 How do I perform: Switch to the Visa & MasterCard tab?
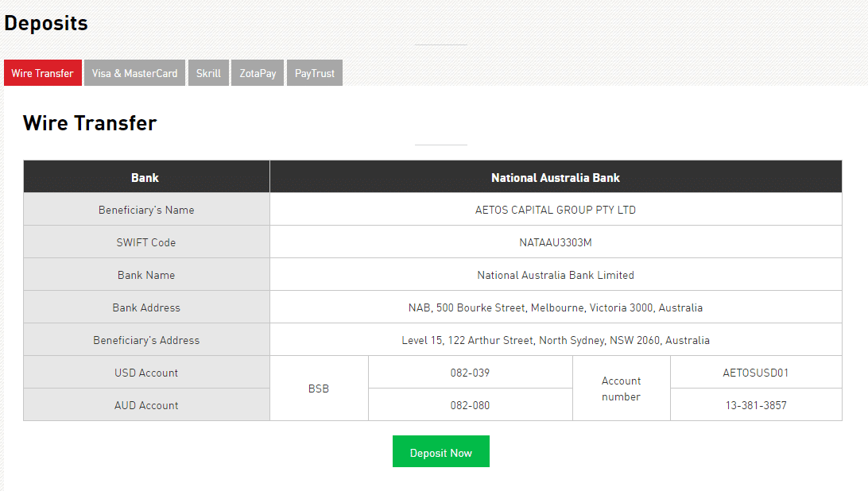click(x=134, y=73)
